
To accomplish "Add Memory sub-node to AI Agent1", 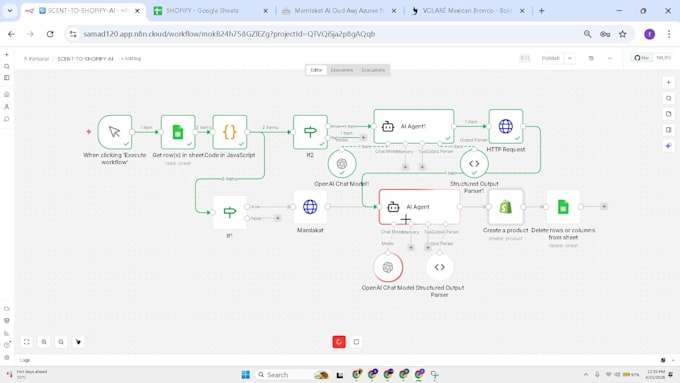I will pos(405,167).
